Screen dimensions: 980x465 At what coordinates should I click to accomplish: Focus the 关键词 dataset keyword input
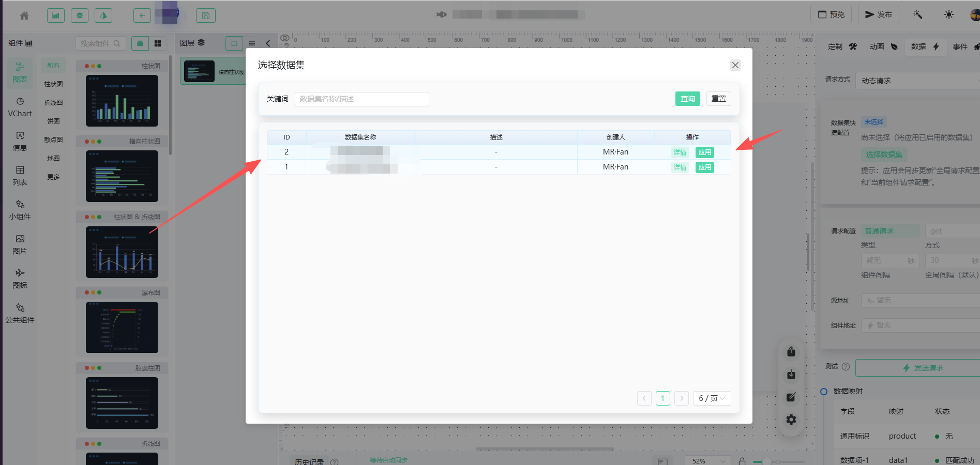tap(361, 99)
